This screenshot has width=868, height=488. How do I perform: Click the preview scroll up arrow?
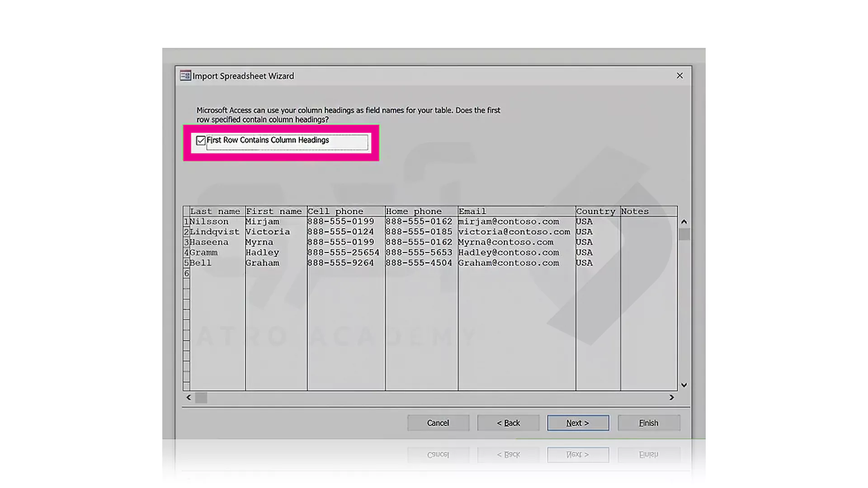coord(684,222)
